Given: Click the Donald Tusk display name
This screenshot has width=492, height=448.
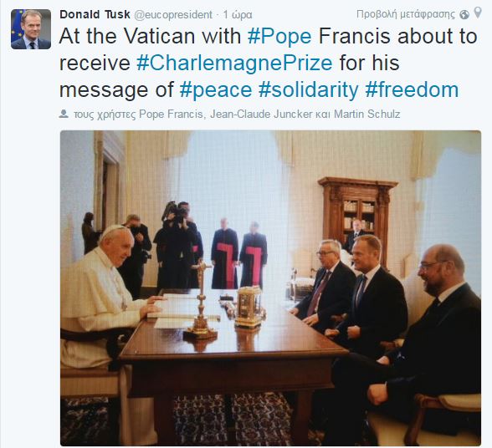Looking at the screenshot, I should coord(95,14).
